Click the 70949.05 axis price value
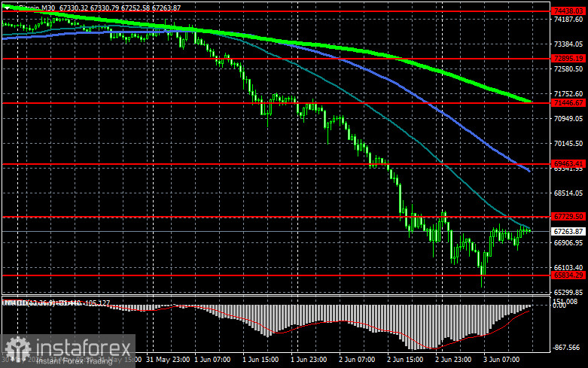 tap(568, 119)
